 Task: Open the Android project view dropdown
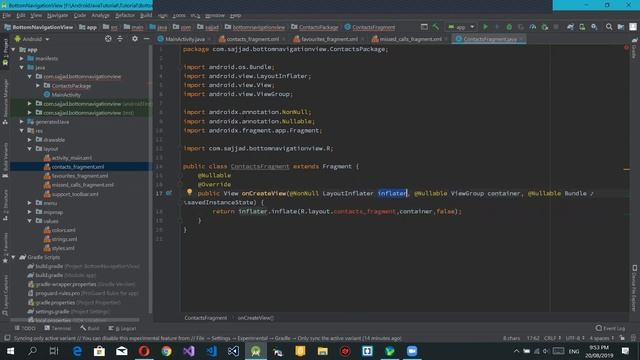32,39
